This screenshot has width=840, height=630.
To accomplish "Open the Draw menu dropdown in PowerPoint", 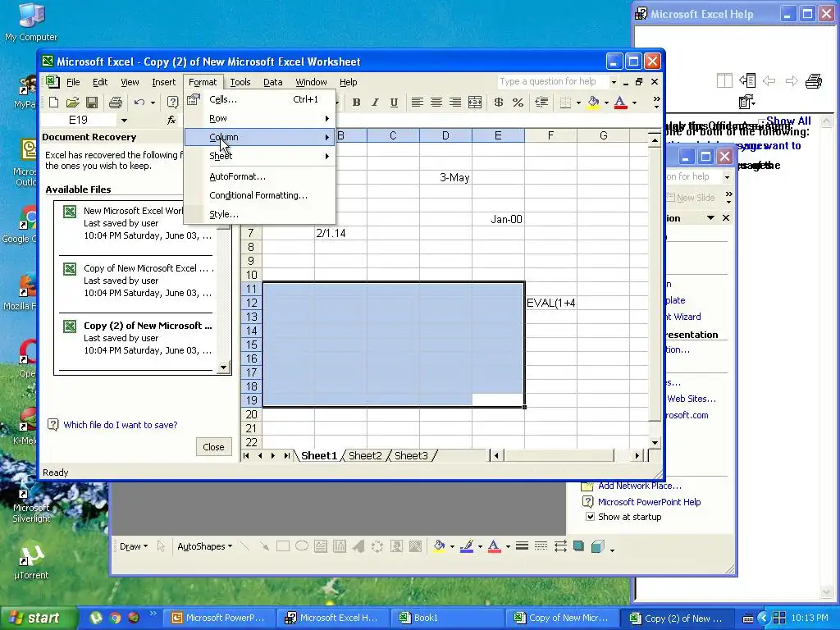I will tap(134, 546).
